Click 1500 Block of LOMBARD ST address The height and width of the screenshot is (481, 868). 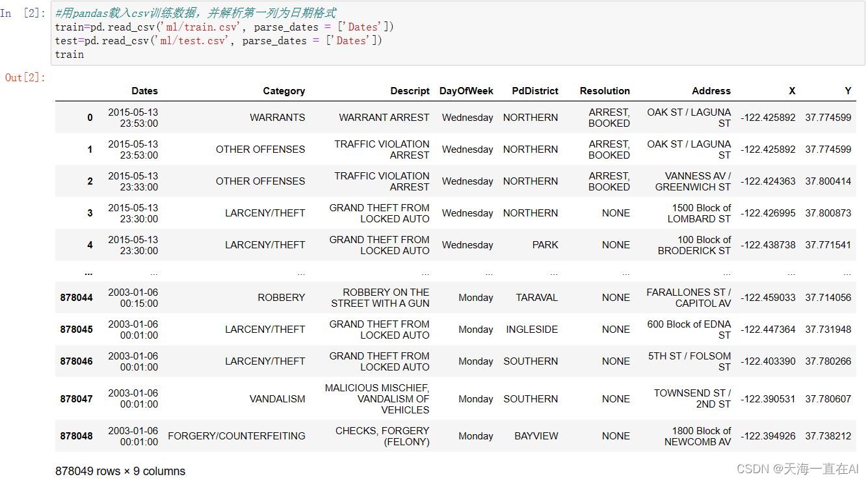point(699,213)
